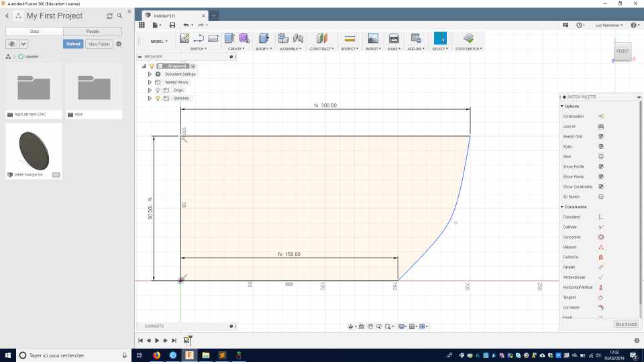The height and width of the screenshot is (362, 644).
Task: Go back from My First Project
Action: 7,15
